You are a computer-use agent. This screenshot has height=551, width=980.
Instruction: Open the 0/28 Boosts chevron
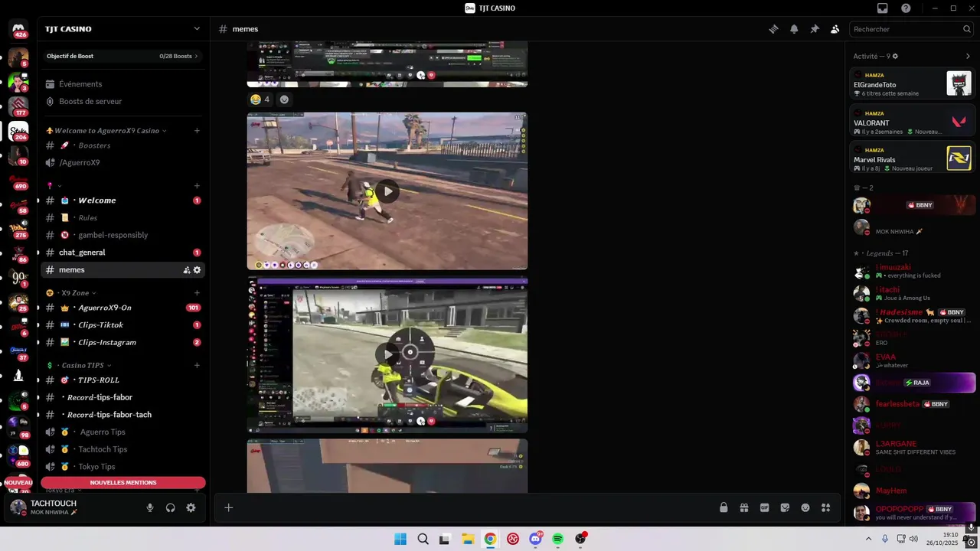click(x=196, y=56)
